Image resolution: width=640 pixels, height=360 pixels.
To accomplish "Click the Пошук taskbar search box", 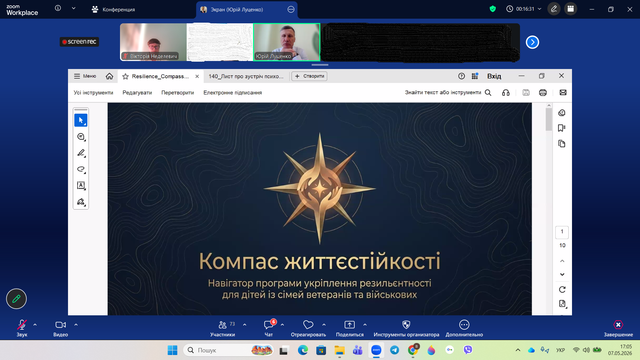I will pyautogui.click(x=229, y=350).
